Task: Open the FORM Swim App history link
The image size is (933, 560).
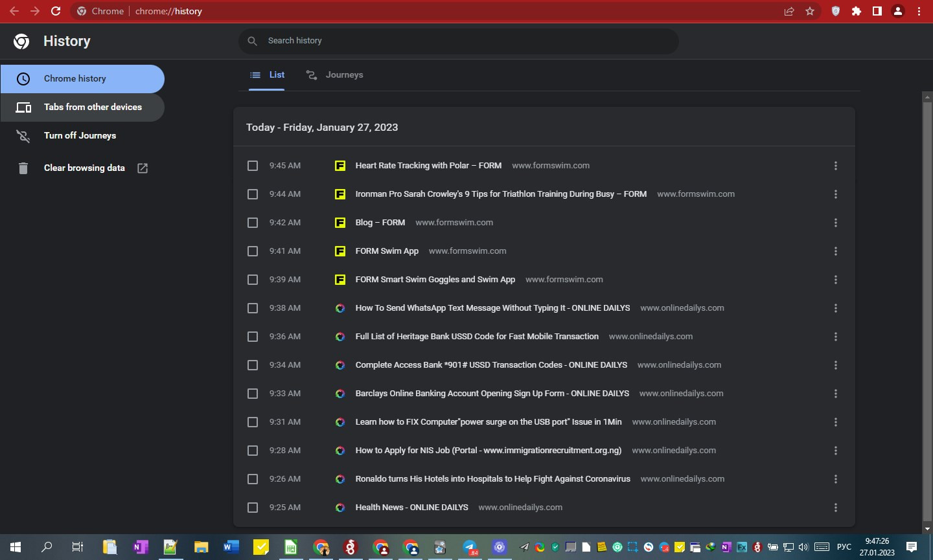Action: click(387, 251)
